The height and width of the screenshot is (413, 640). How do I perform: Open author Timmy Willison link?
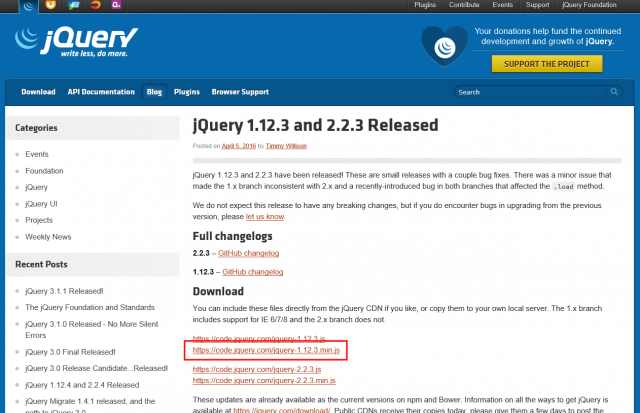click(286, 146)
